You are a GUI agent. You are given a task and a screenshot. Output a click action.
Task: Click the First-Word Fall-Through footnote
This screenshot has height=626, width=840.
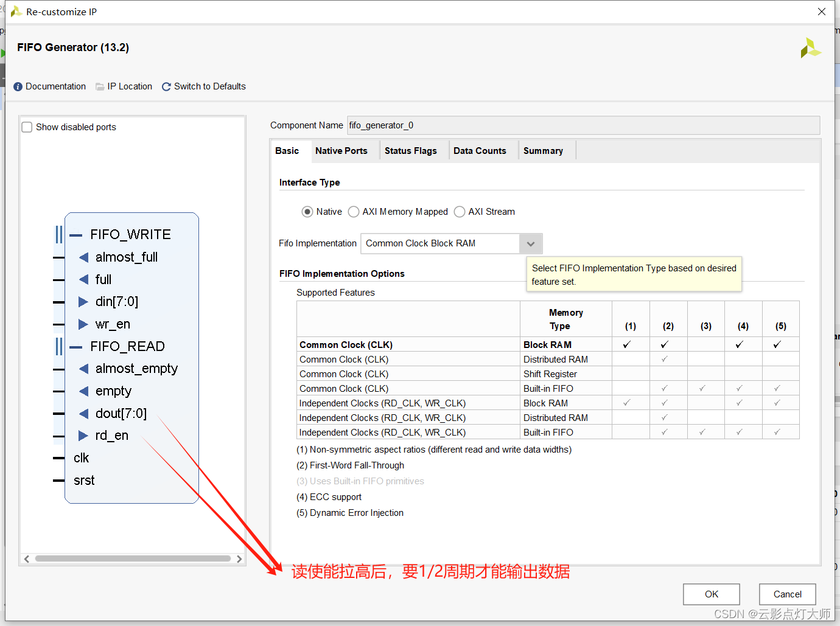pos(350,465)
